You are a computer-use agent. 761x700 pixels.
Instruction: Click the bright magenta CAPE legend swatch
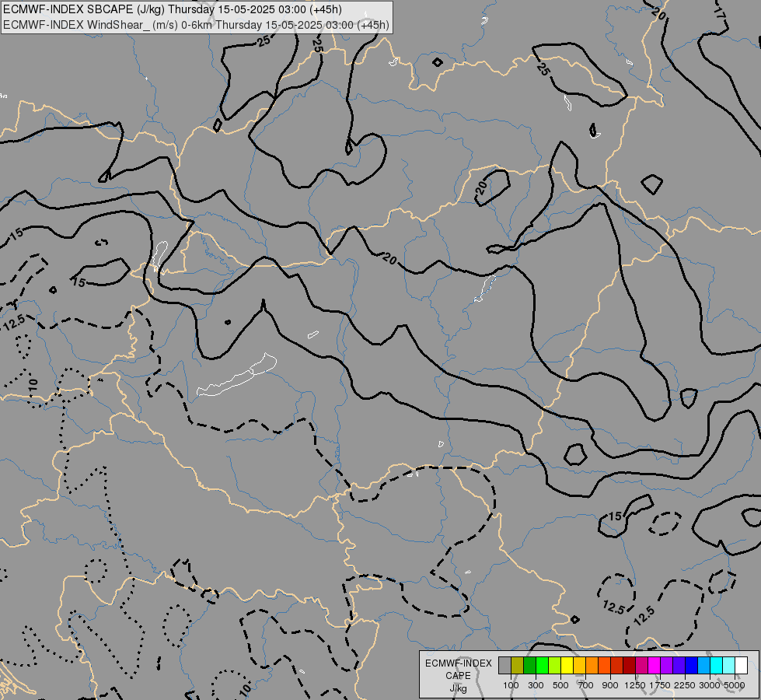pyautogui.click(x=654, y=666)
